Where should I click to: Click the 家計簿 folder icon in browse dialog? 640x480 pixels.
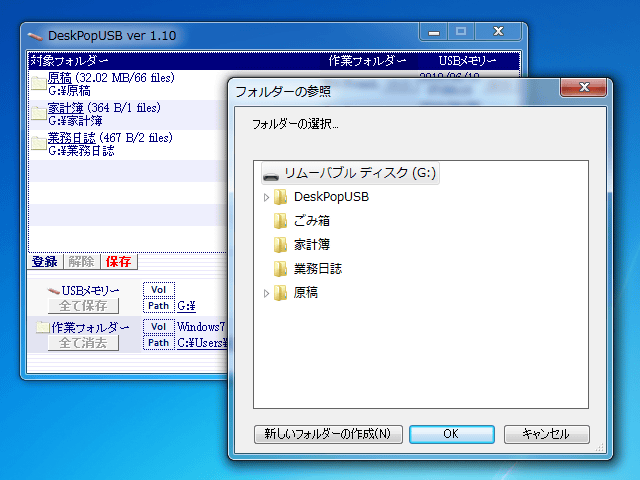(280, 245)
